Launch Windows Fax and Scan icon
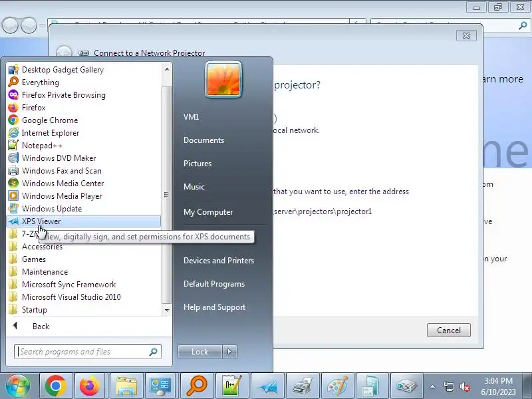 coord(13,171)
